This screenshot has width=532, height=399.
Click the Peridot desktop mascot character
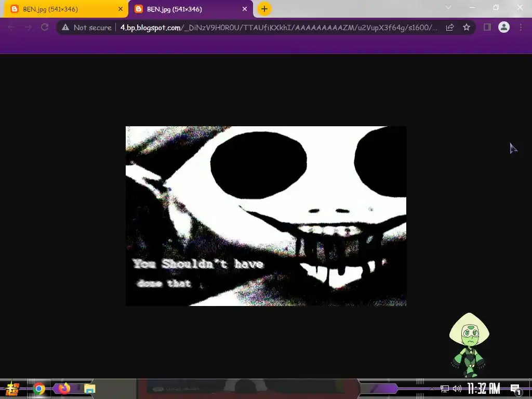(469, 345)
